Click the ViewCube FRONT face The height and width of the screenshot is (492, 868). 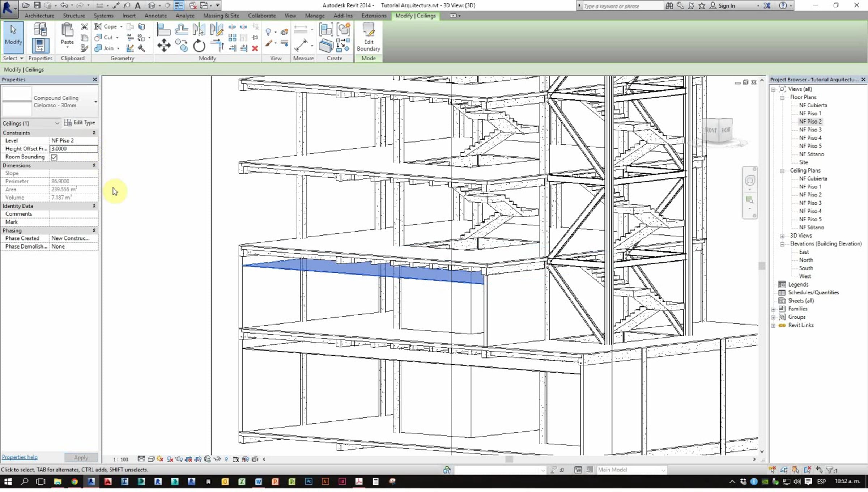(x=710, y=130)
